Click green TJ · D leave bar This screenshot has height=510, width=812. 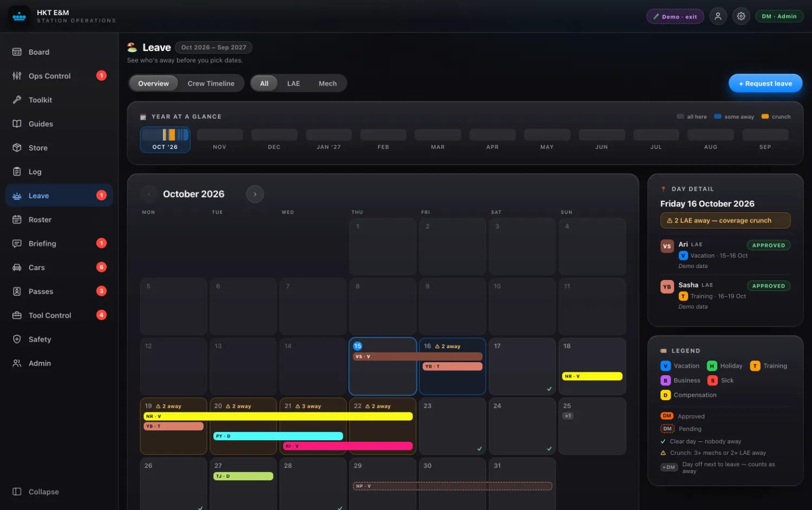point(244,476)
